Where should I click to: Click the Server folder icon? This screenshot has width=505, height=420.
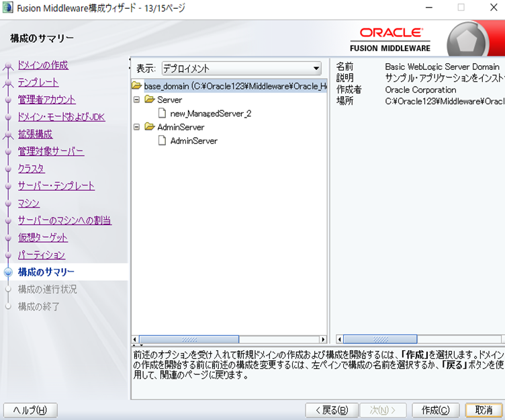click(149, 100)
